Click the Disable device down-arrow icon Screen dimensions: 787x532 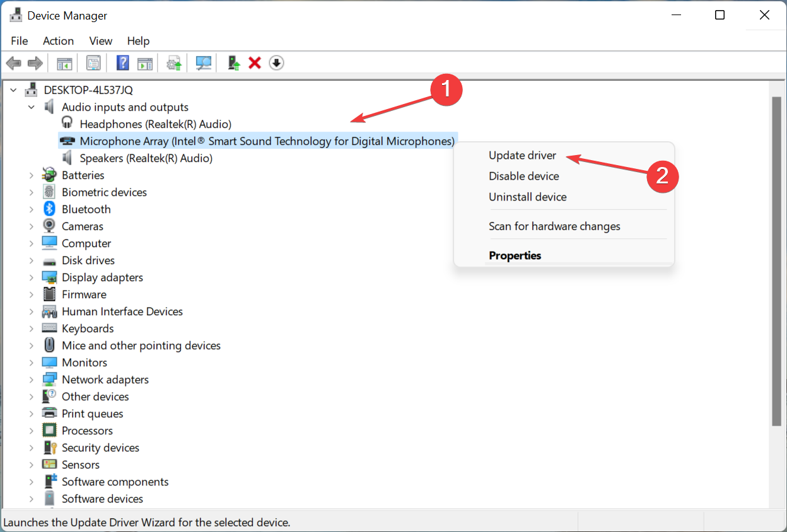(276, 63)
